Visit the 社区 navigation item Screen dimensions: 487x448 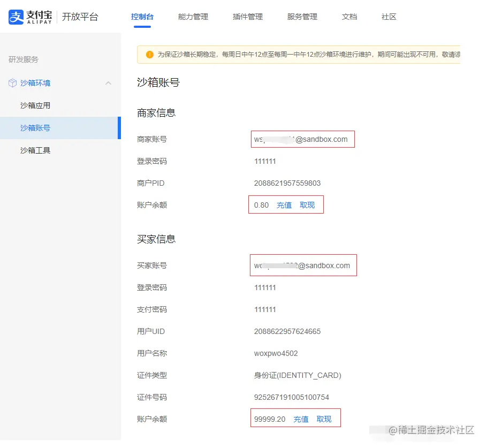389,17
